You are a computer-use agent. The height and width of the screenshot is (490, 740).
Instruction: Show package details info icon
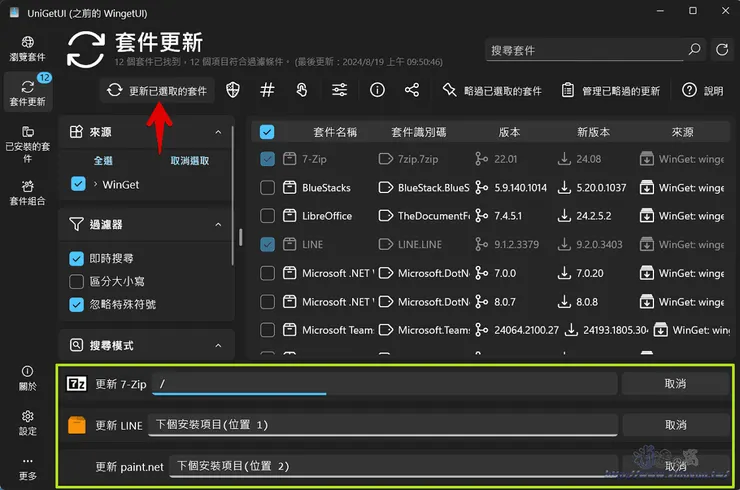(x=377, y=90)
